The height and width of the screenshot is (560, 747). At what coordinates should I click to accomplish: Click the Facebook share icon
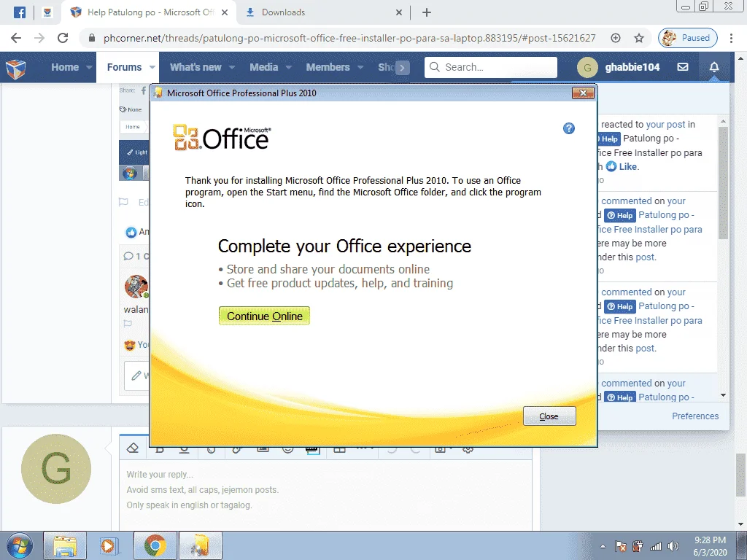point(144,90)
